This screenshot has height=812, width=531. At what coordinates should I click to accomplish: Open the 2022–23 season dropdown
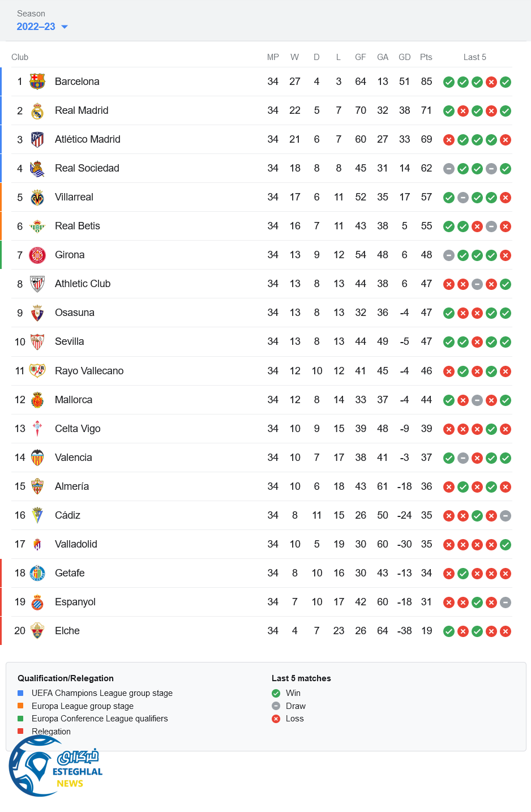tap(36, 27)
